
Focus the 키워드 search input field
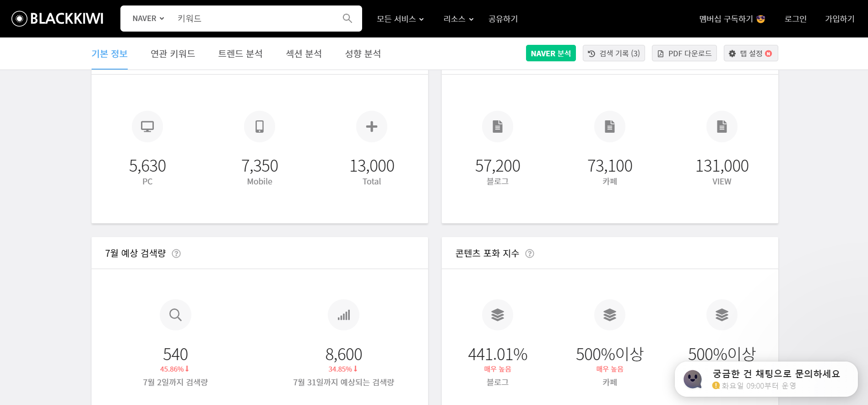256,18
